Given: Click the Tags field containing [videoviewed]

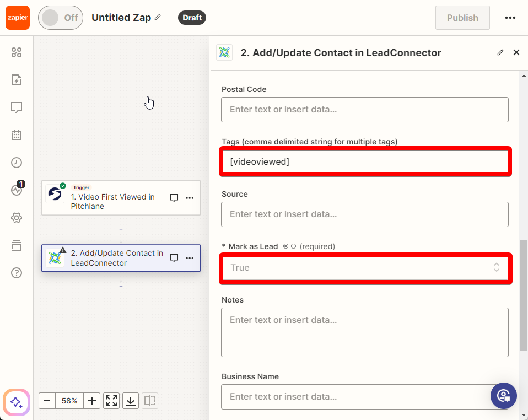Looking at the screenshot, I should point(365,161).
